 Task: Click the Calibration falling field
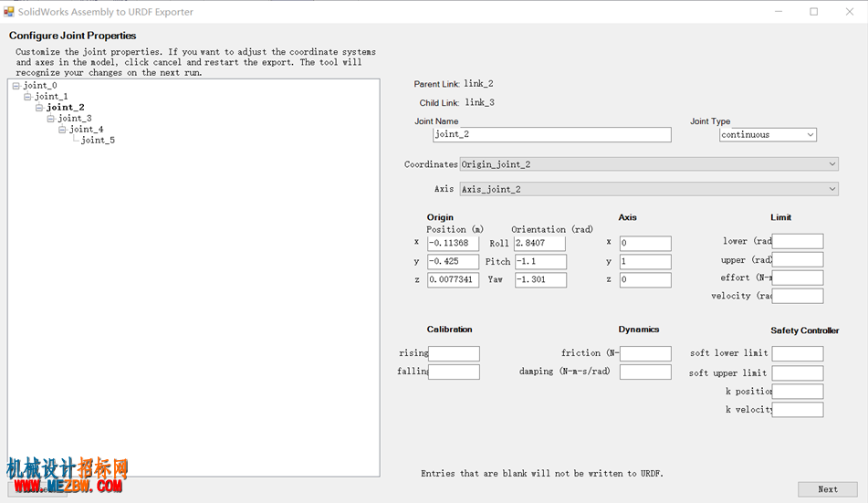pyautogui.click(x=454, y=372)
